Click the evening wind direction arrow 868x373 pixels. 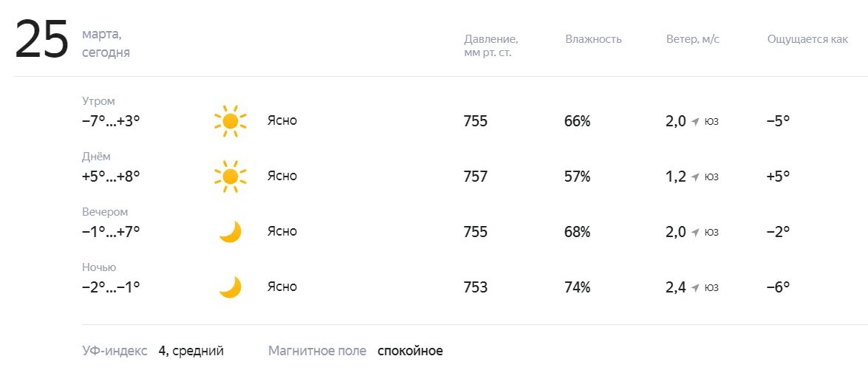696,232
